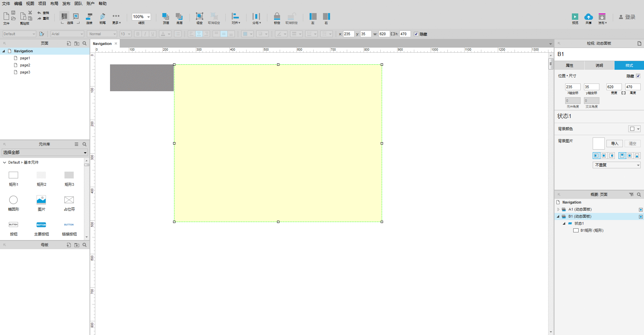Screen dimensions: 644x335
Task: Toggle the 隐藏 checkbox in format toolbar
Action: (416, 34)
